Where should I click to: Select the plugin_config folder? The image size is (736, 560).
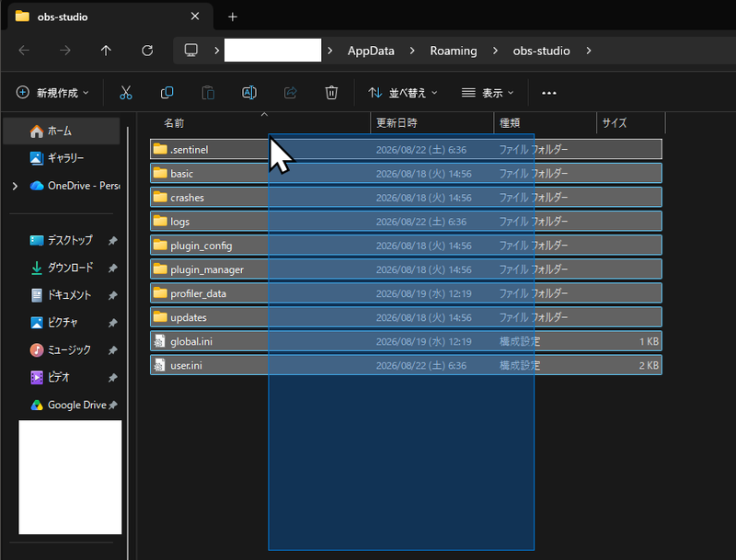pyautogui.click(x=406, y=245)
